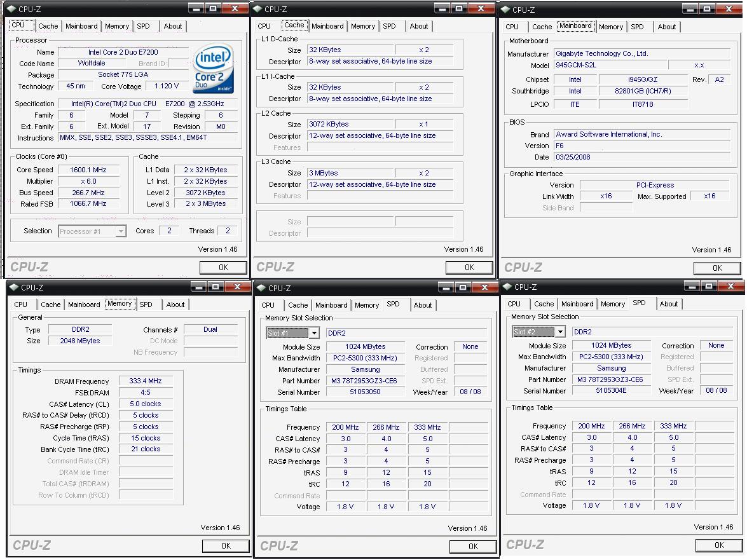This screenshot has width=747, height=560.
Task: Click the Intel Core 2 Duo logo
Action: click(x=214, y=68)
